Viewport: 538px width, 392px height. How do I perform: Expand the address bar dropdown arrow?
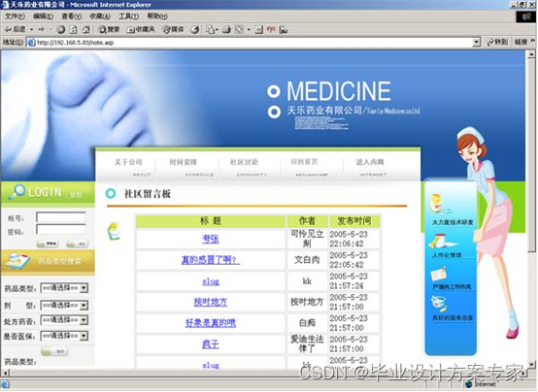[x=476, y=42]
